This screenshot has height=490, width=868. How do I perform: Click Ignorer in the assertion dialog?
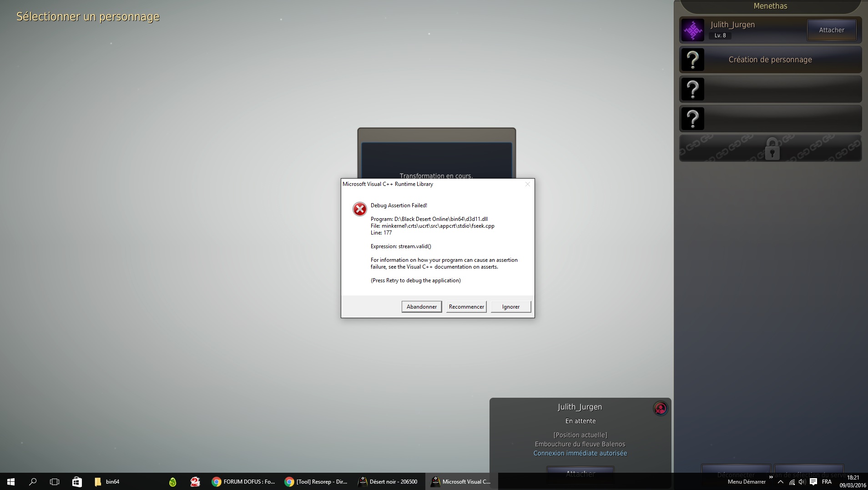(510, 307)
